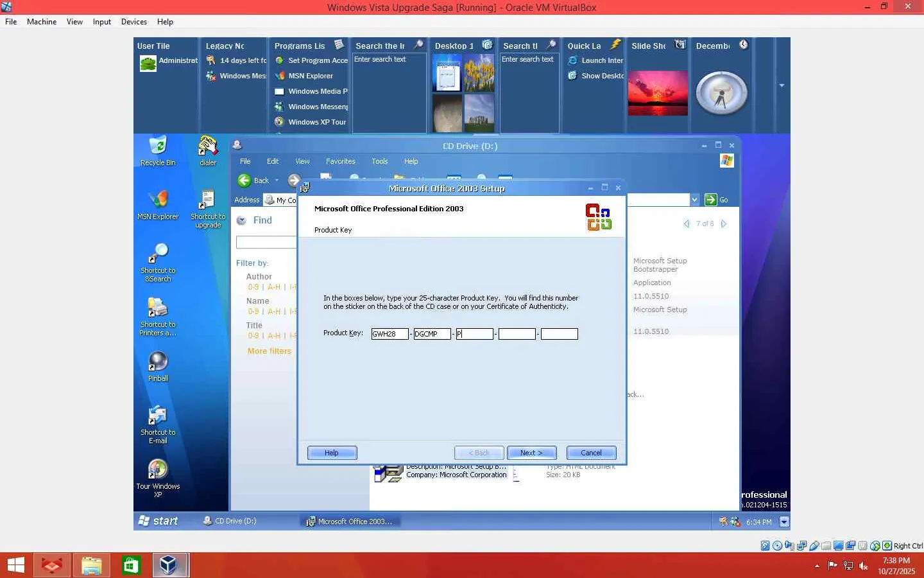The image size is (924, 578).
Task: Click the VirtualBox hard disk status icon
Action: point(766,546)
